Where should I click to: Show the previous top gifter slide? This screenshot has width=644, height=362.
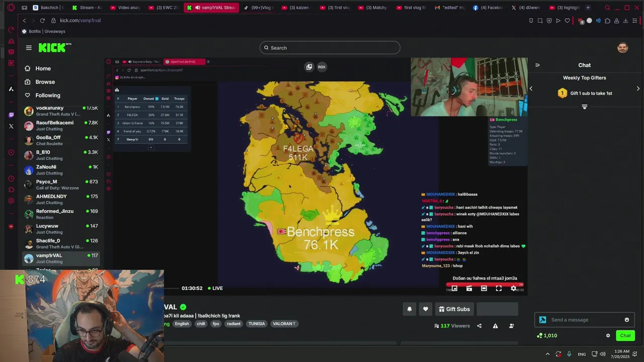pos(531,88)
